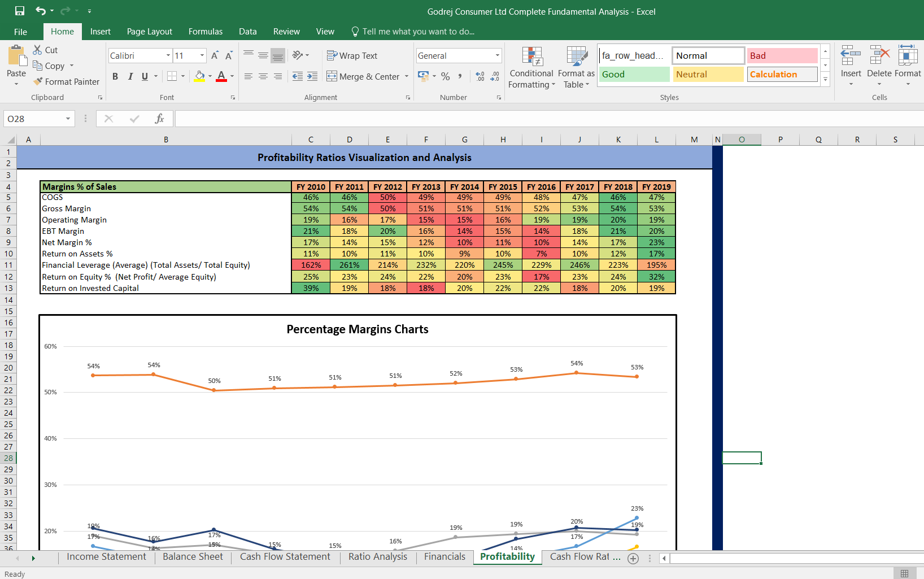
Task: Open Conditional Formatting menu
Action: pos(531,67)
